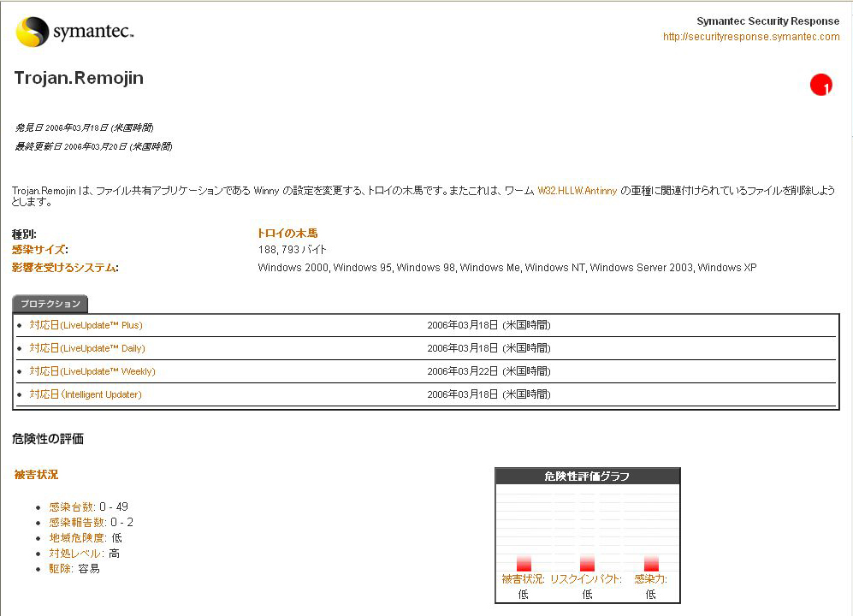Open 対応日 (LiveUpdate Daily) link
The width and height of the screenshot is (853, 616).
point(87,348)
